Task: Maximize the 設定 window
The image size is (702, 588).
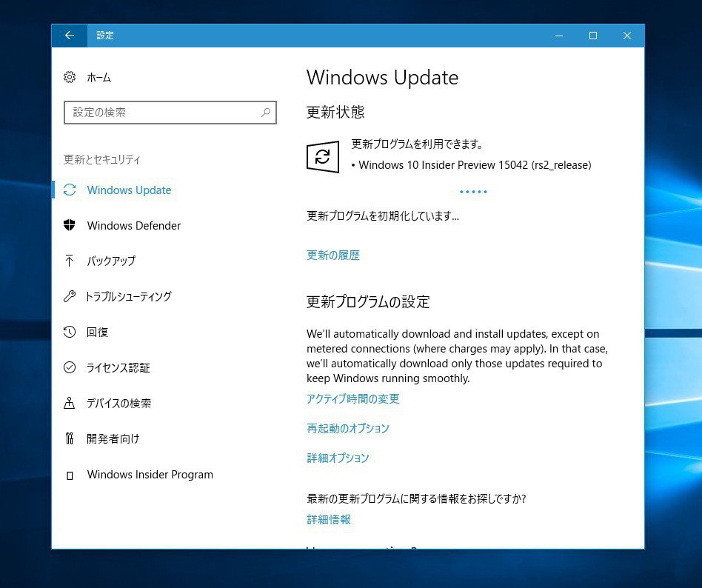Action: tap(593, 36)
